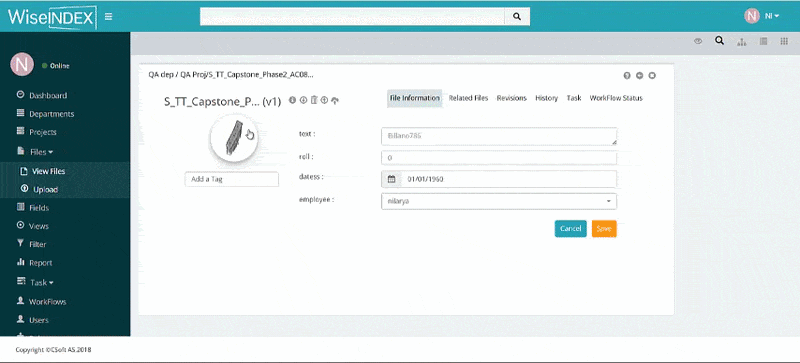Image resolution: width=800 pixels, height=363 pixels.
Task: Click the Online status text
Action: 59,66
